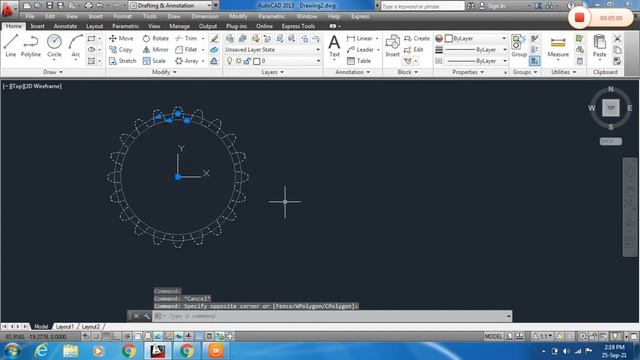Click the Stretch tool
Screen dimensions: 640x360
point(122,61)
